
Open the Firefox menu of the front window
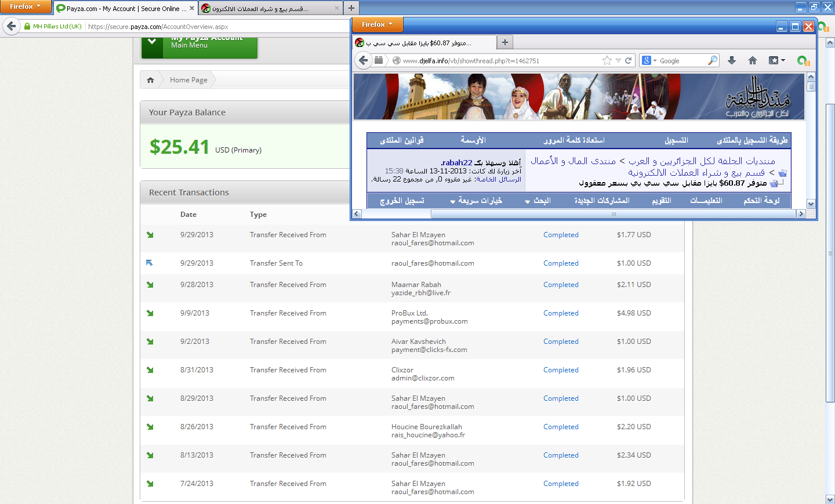click(x=377, y=24)
